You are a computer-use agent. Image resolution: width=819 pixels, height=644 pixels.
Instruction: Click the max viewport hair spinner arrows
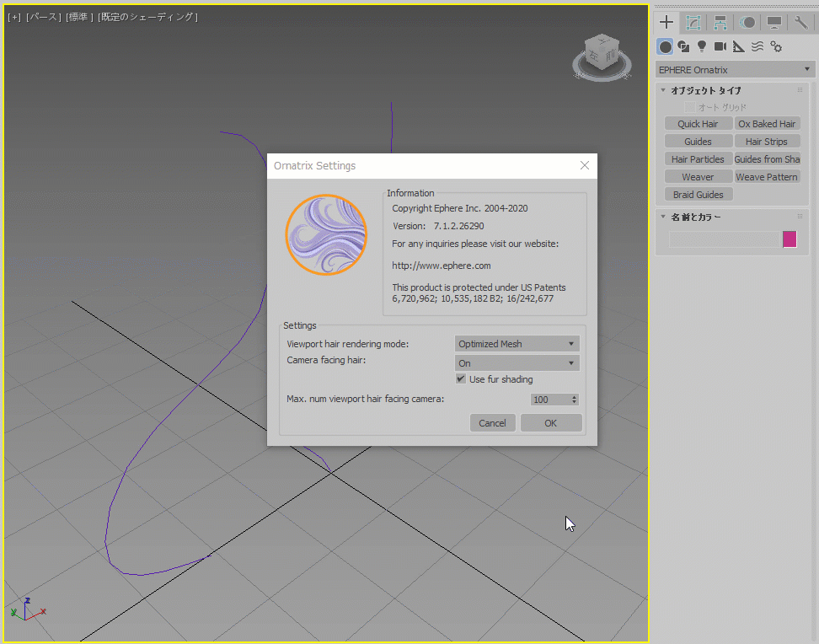pos(575,400)
